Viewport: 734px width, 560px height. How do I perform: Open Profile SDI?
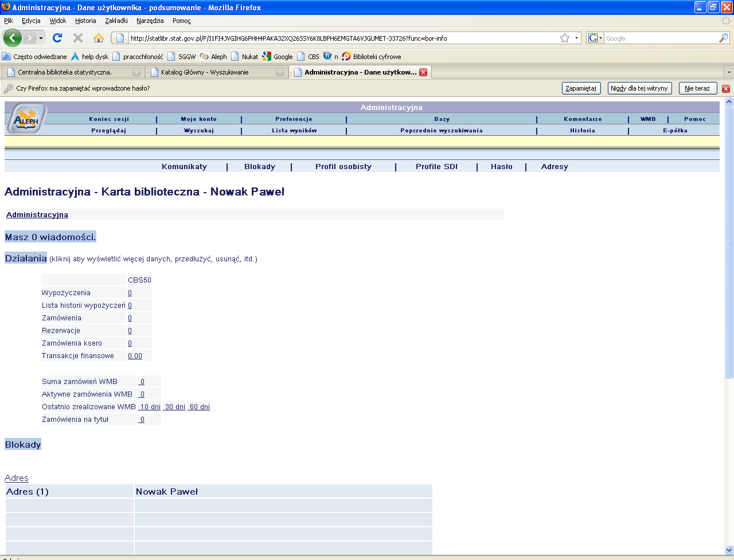point(436,167)
